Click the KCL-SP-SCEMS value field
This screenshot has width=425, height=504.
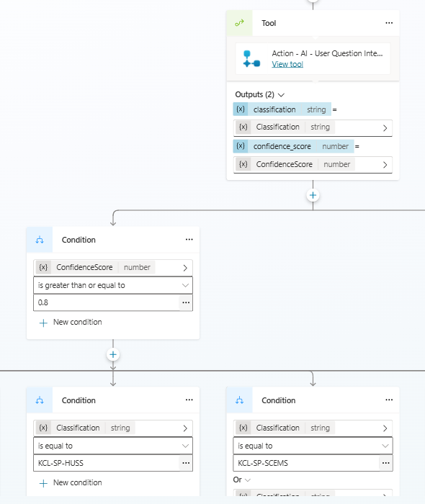click(x=306, y=463)
